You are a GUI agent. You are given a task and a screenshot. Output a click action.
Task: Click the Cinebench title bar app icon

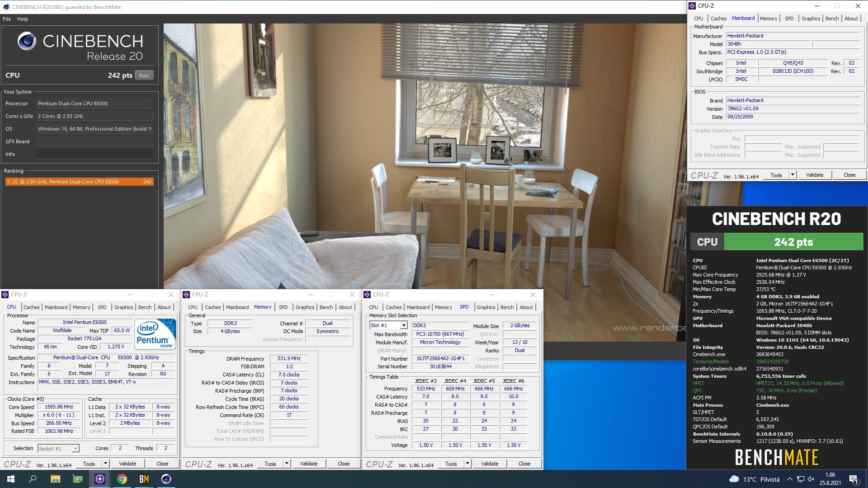(6, 7)
